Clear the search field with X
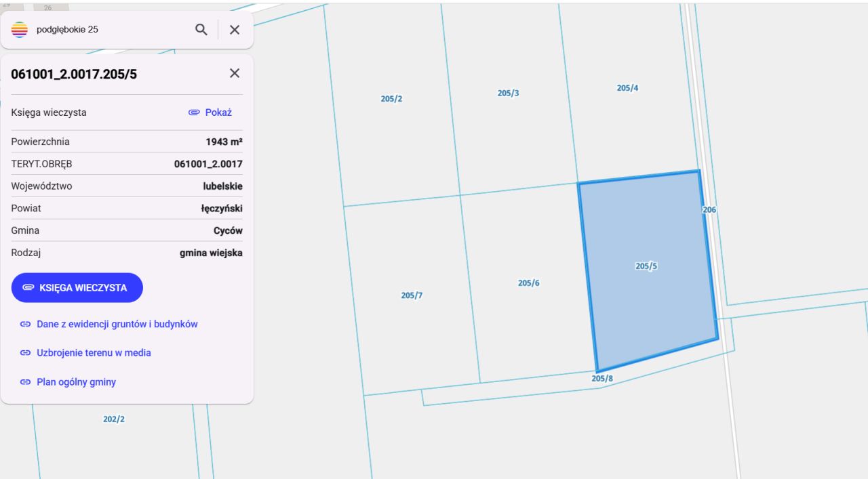868x479 pixels. (235, 29)
